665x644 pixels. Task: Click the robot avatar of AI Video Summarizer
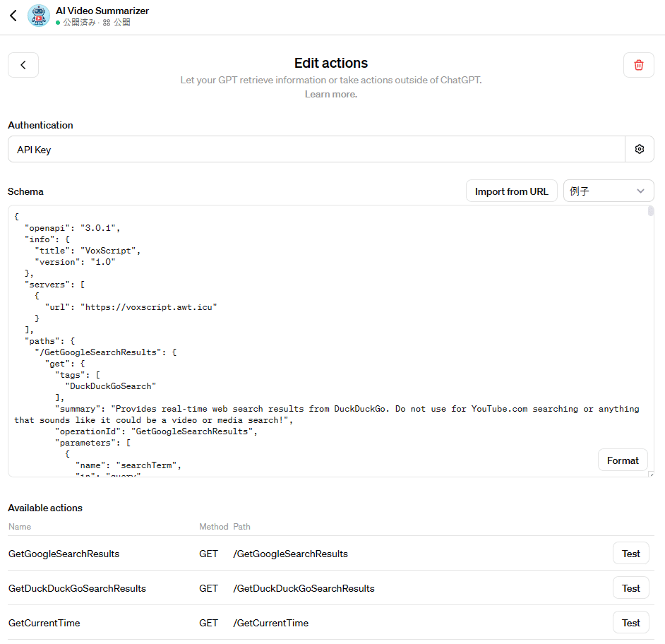tap(38, 16)
